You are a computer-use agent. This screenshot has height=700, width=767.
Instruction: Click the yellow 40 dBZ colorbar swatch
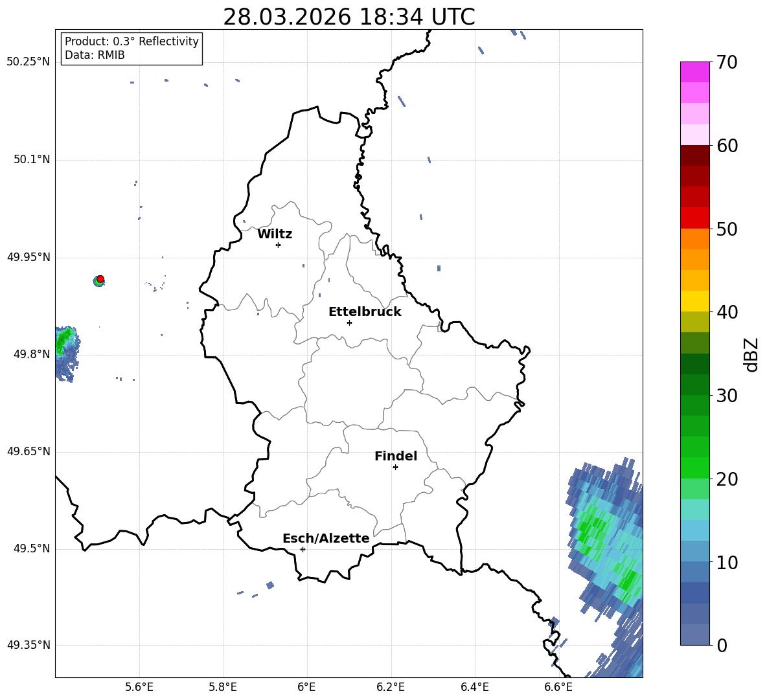[x=694, y=301]
